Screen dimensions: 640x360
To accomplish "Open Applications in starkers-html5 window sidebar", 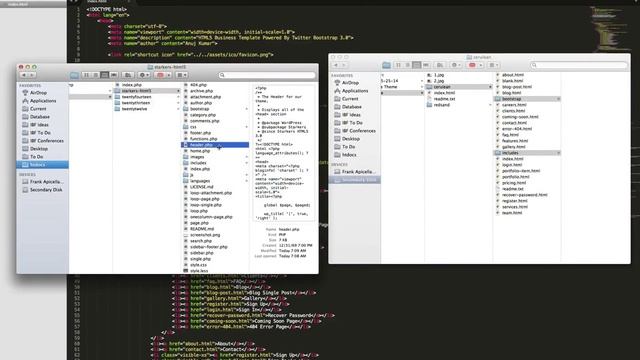I will [x=43, y=101].
